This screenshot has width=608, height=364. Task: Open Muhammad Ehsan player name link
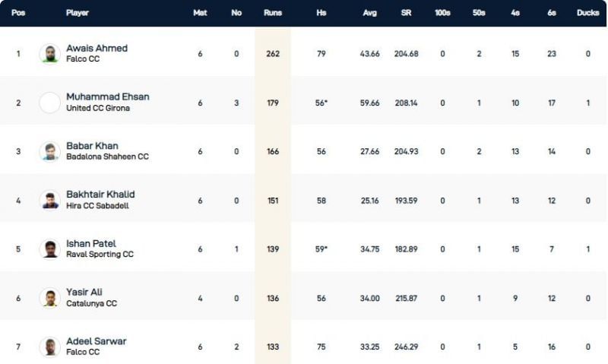[107, 97]
